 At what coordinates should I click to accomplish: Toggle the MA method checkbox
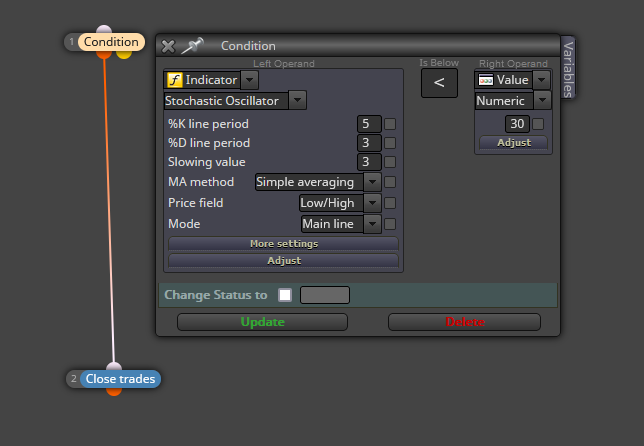pyautogui.click(x=390, y=182)
